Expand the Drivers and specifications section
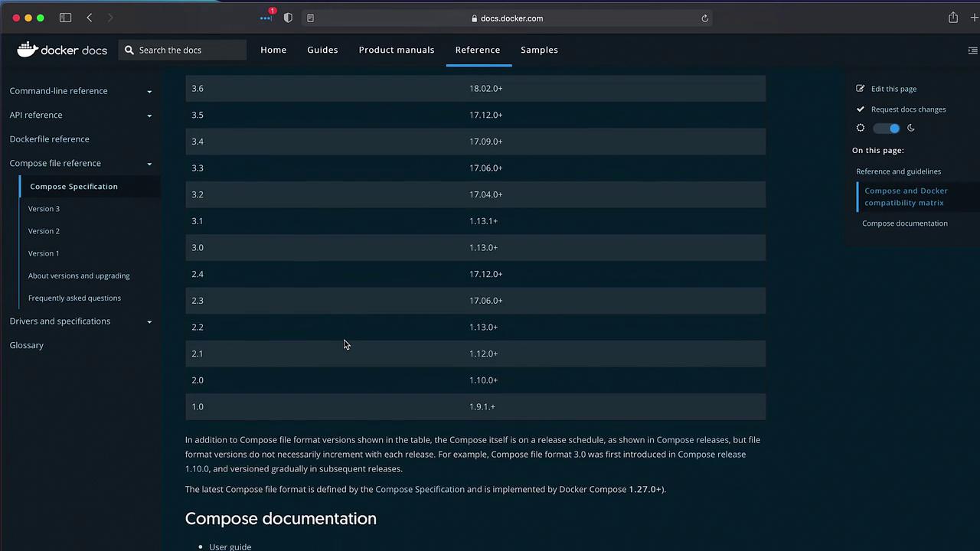The image size is (980, 551). coord(149,321)
